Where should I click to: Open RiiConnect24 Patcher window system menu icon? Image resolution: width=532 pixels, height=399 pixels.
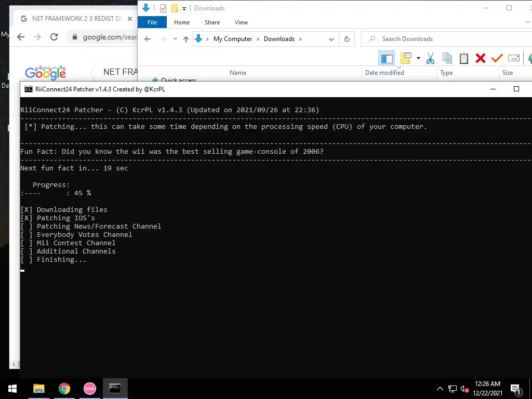(x=29, y=89)
